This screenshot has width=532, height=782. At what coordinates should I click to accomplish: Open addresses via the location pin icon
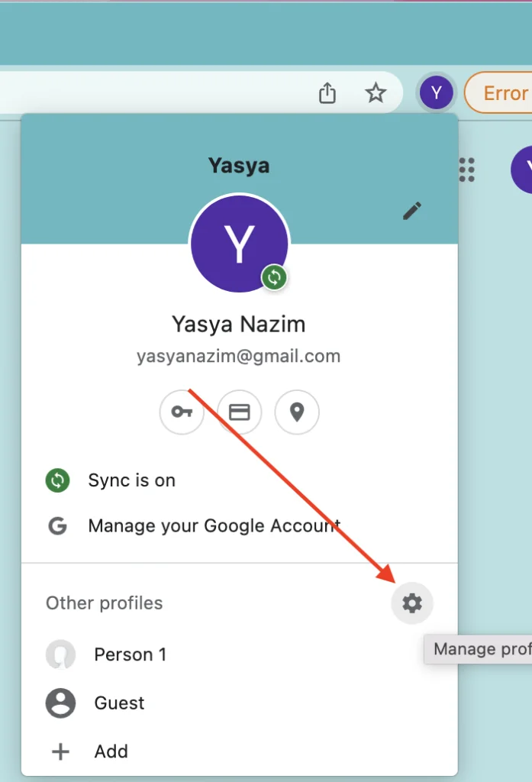point(297,412)
